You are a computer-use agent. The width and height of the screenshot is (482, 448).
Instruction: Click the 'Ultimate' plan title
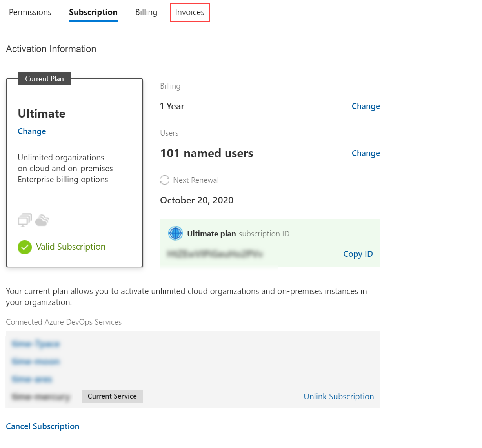(x=42, y=114)
